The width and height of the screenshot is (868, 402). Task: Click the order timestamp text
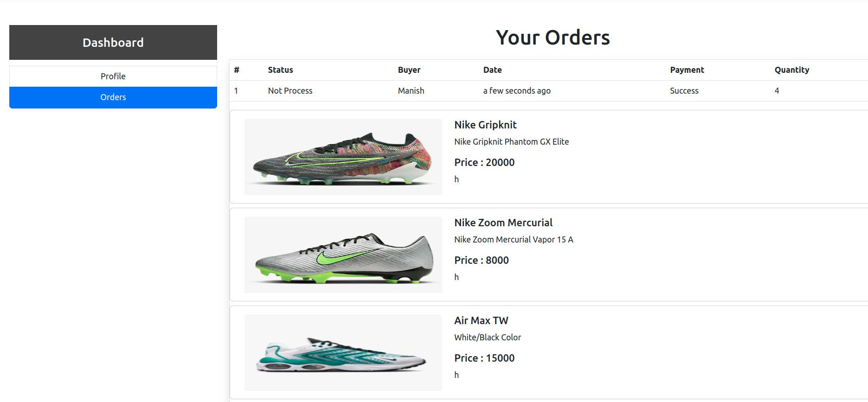coord(517,90)
